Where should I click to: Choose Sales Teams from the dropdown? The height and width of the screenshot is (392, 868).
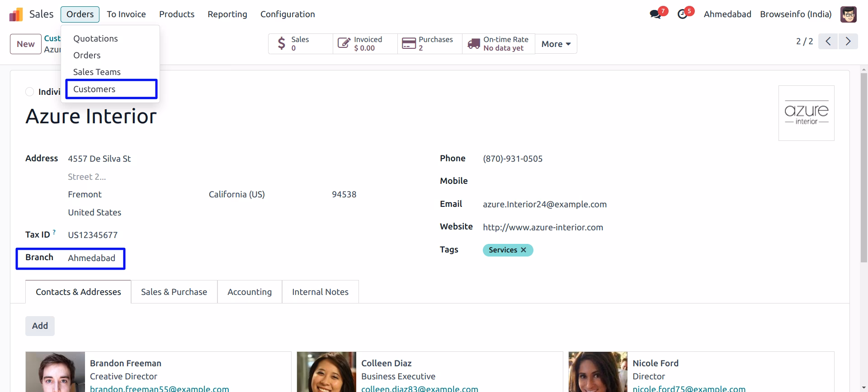[x=110, y=72]
